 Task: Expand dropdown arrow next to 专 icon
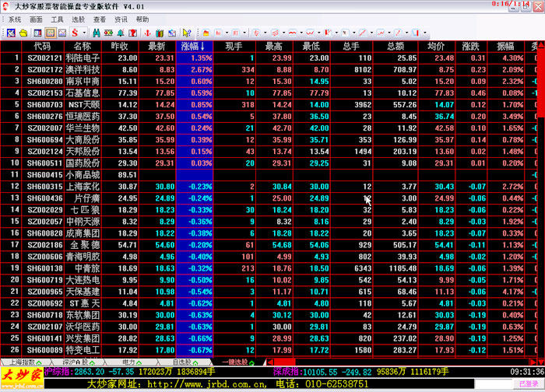tap(265, 33)
